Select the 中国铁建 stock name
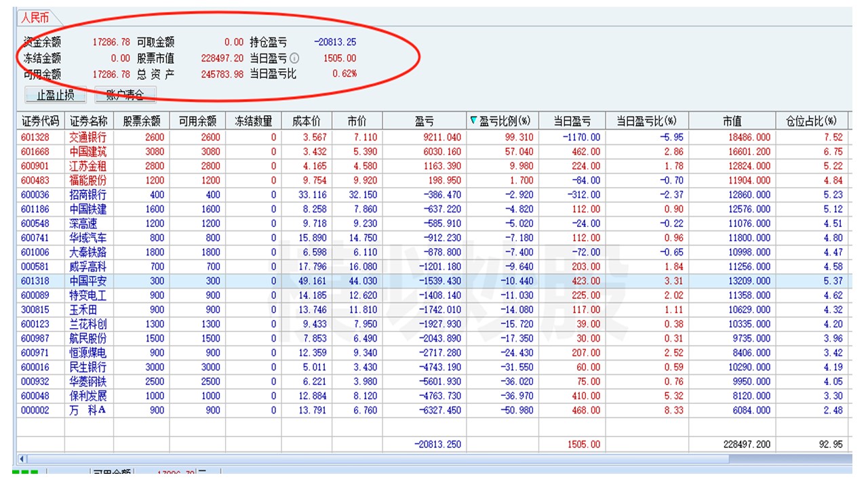868x488 pixels. (88, 209)
